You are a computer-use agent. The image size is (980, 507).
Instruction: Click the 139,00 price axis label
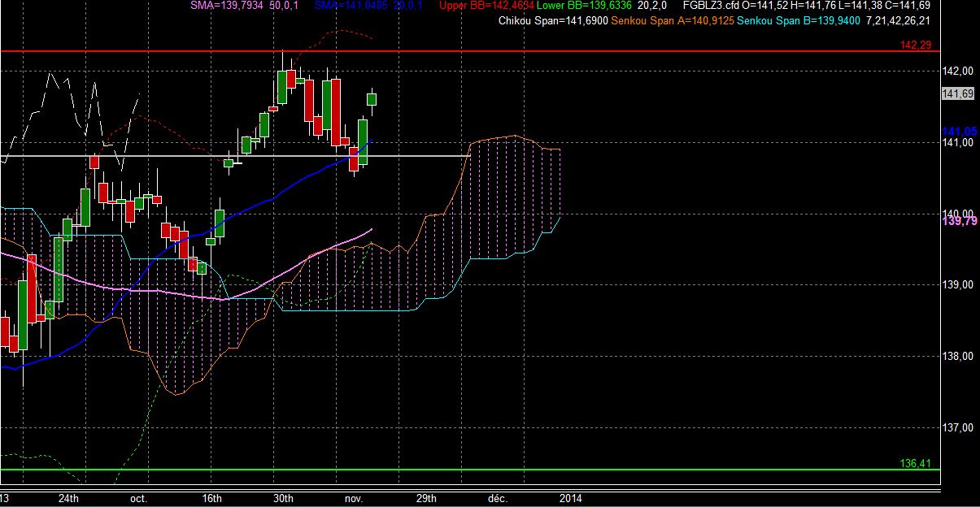957,285
